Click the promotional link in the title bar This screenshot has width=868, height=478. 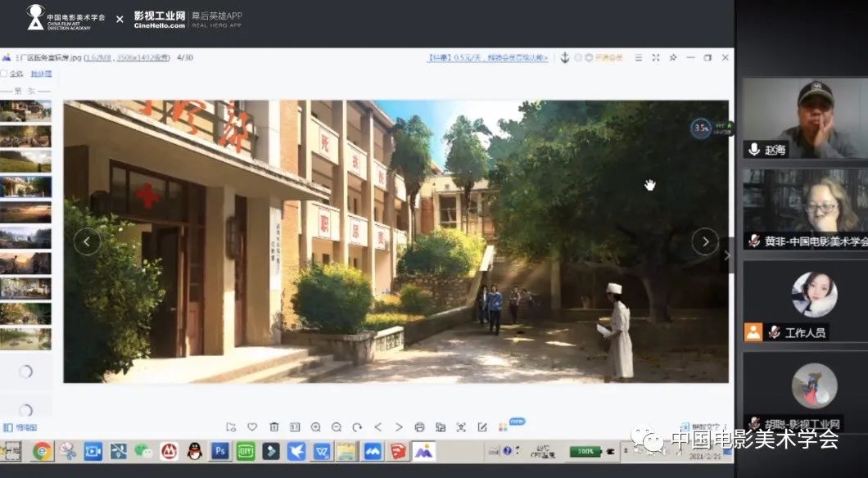pyautogui.click(x=488, y=58)
